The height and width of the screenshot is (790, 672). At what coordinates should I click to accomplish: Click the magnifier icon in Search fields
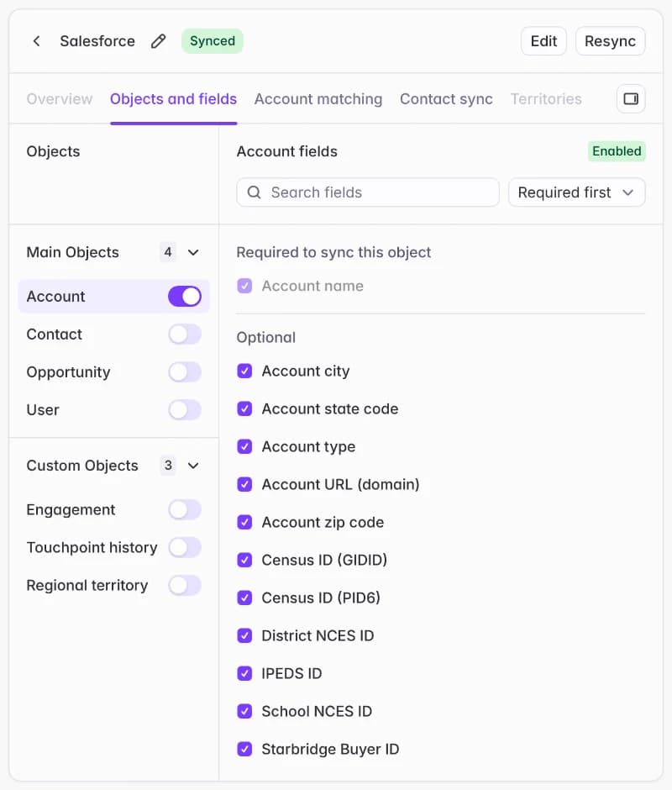pyautogui.click(x=255, y=192)
